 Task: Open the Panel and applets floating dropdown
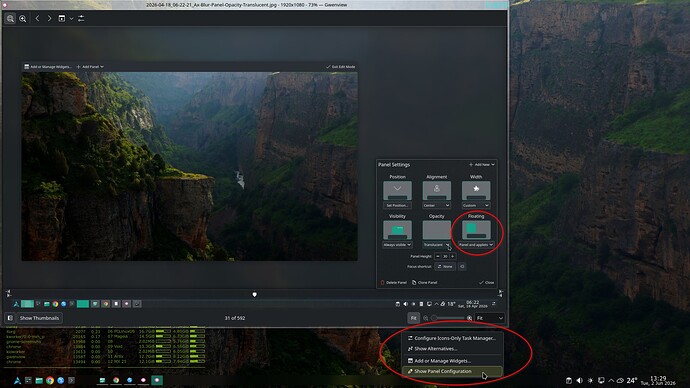(x=476, y=245)
